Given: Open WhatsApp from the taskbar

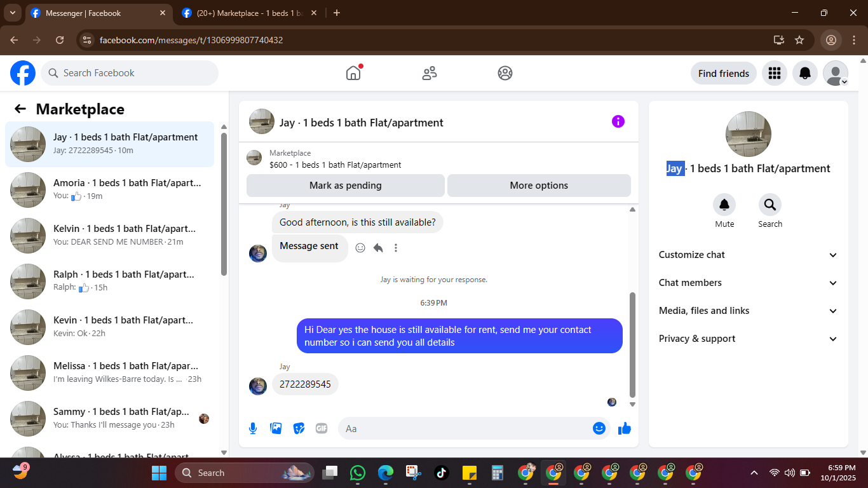Looking at the screenshot, I should [x=358, y=473].
